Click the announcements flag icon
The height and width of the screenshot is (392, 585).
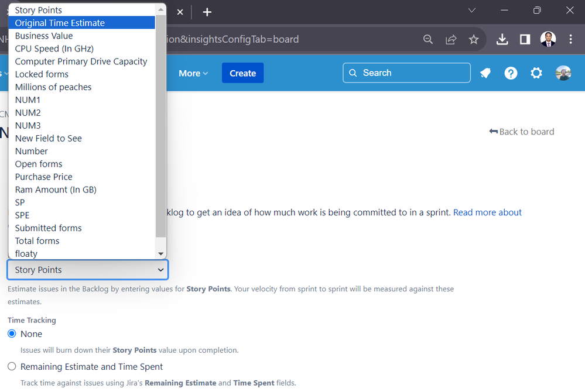484,73
